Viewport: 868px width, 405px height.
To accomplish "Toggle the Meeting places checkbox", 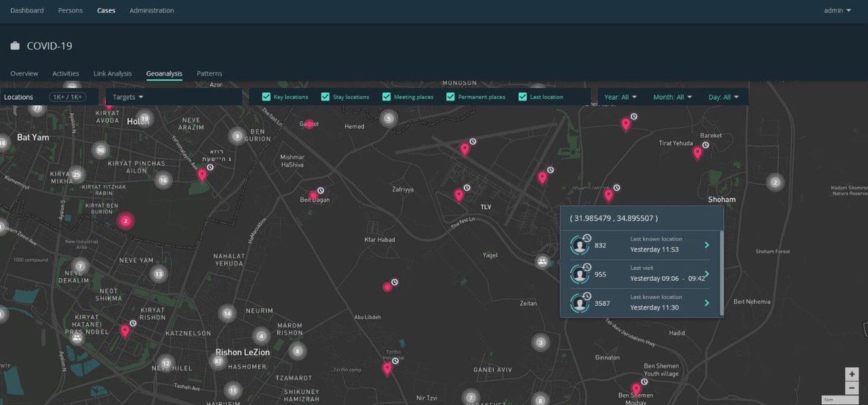I will pyautogui.click(x=387, y=97).
